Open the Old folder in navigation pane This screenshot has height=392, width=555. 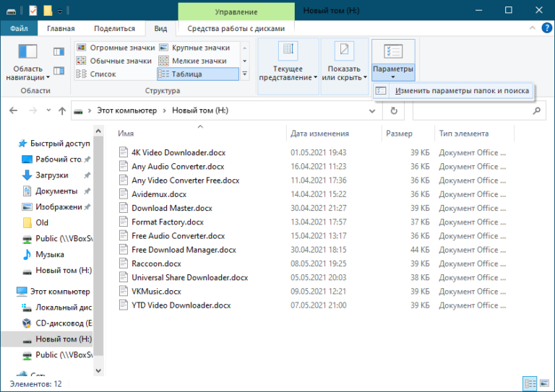click(35, 222)
